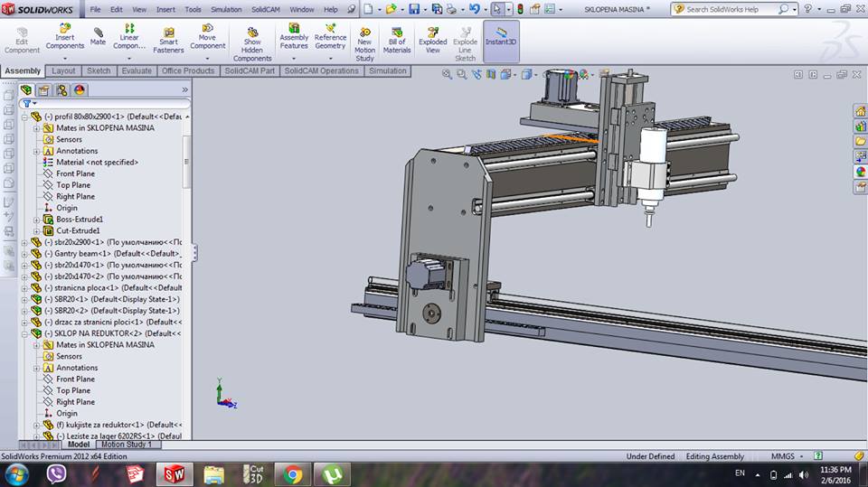Expand the Gantry beam<1> component
868x487 pixels.
25,254
